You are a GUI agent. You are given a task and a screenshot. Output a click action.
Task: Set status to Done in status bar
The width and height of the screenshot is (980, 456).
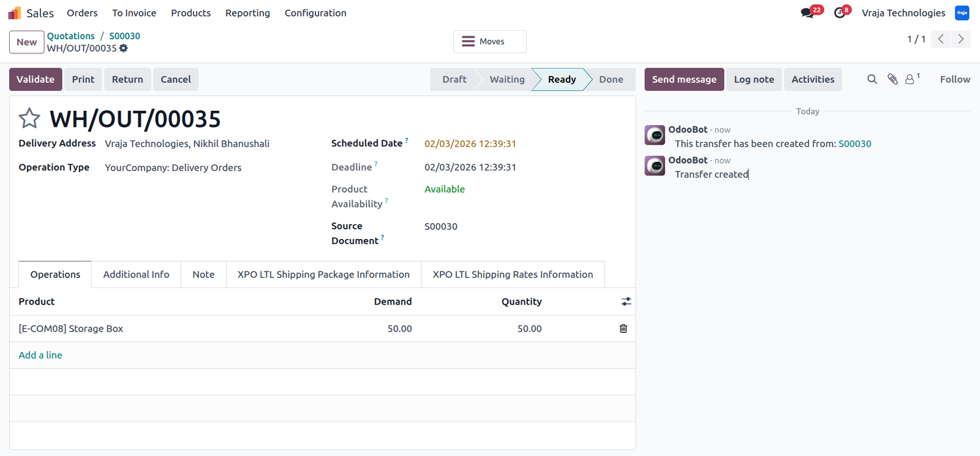pyautogui.click(x=611, y=79)
